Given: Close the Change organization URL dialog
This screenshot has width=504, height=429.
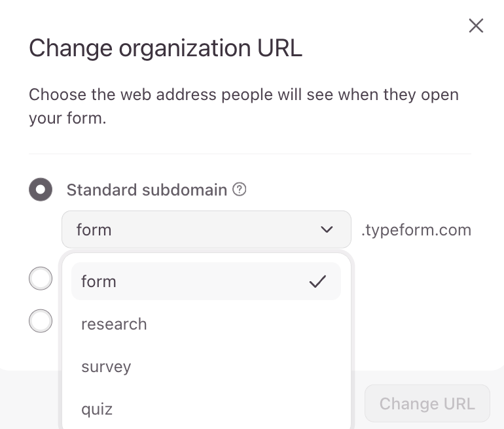Looking at the screenshot, I should tap(476, 26).
